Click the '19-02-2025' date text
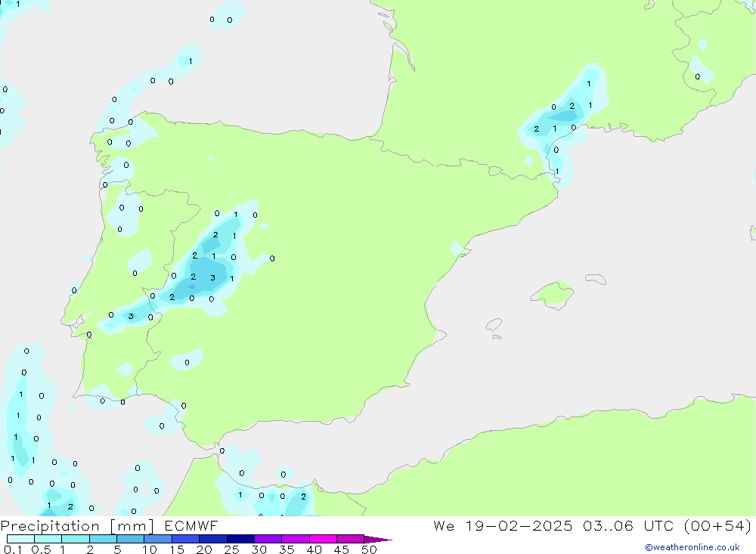 (x=519, y=525)
